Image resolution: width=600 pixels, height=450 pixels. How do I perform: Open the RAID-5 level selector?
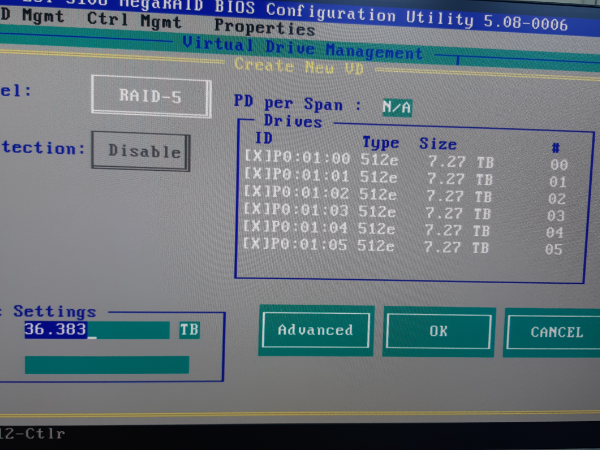point(150,96)
